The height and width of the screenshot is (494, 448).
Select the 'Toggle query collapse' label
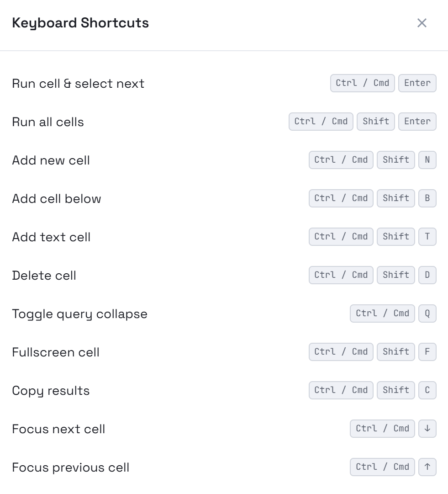(x=79, y=313)
